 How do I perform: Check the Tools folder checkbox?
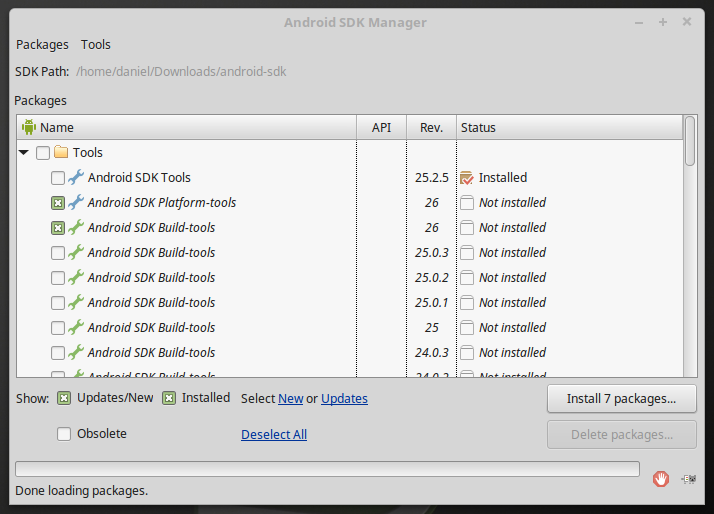coord(43,153)
